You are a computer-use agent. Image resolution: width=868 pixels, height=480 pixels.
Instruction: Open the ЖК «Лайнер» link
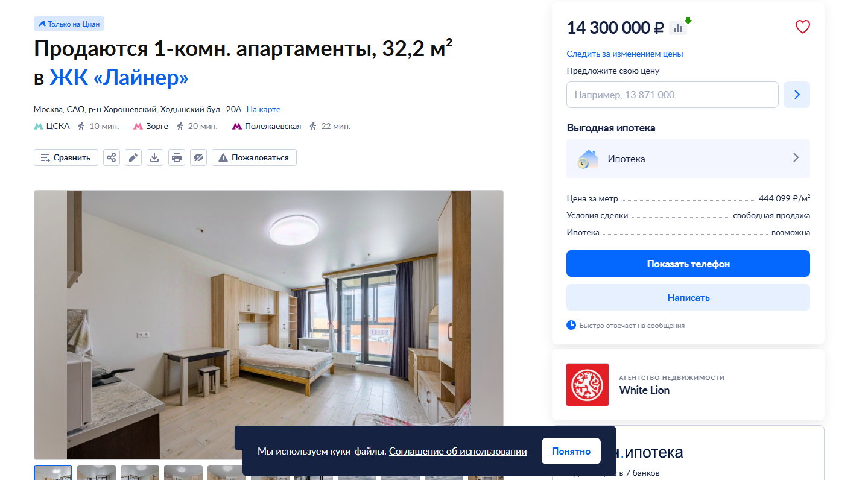[x=119, y=78]
